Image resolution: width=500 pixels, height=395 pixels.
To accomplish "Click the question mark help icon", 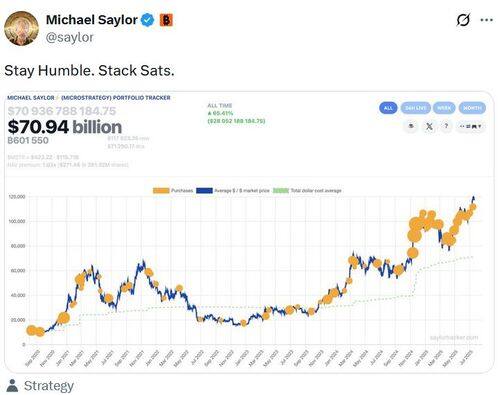I will pos(446,126).
